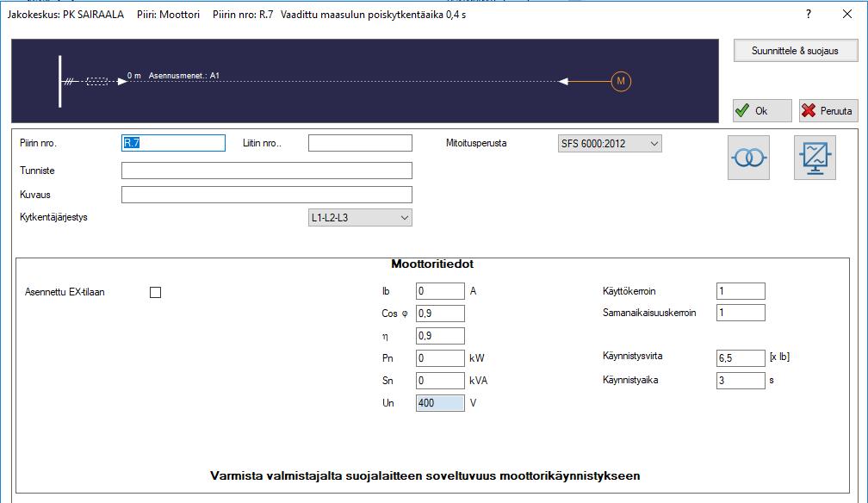Open the frequency converter icon button
The width and height of the screenshot is (868, 503).
(x=815, y=158)
